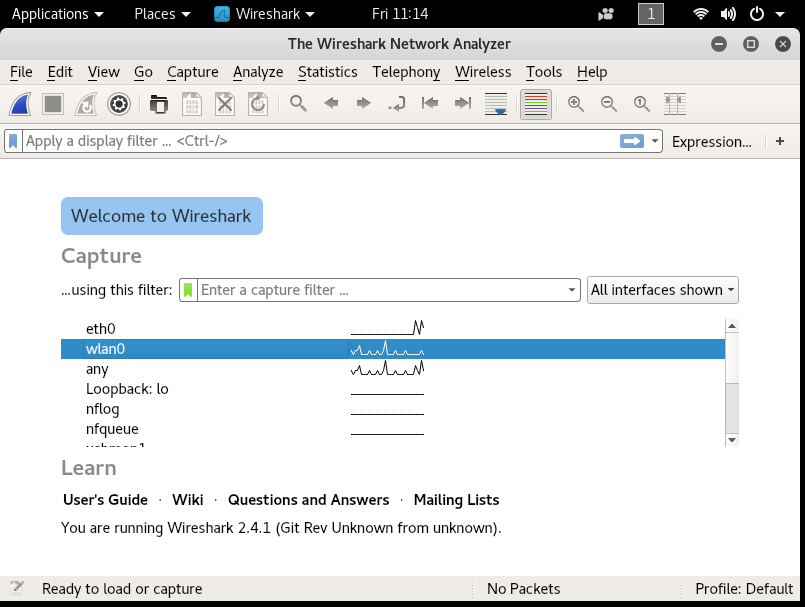Open the User's Guide link
The image size is (805, 607).
pyautogui.click(x=105, y=500)
